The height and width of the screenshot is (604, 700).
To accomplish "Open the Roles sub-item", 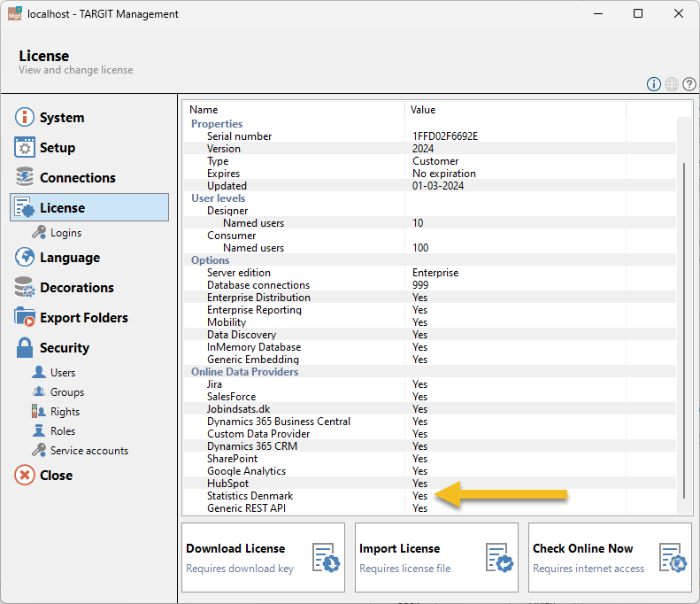I will click(x=63, y=431).
